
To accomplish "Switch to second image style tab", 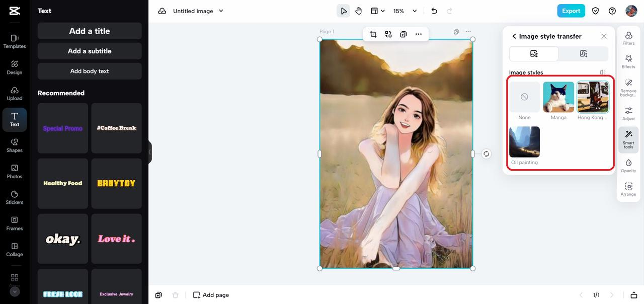I will [x=584, y=54].
